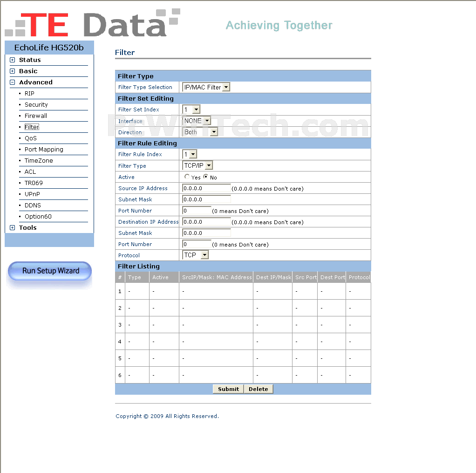Select row number 3 in Filter Listing
Screen dimensions: 476x473
pos(120,325)
